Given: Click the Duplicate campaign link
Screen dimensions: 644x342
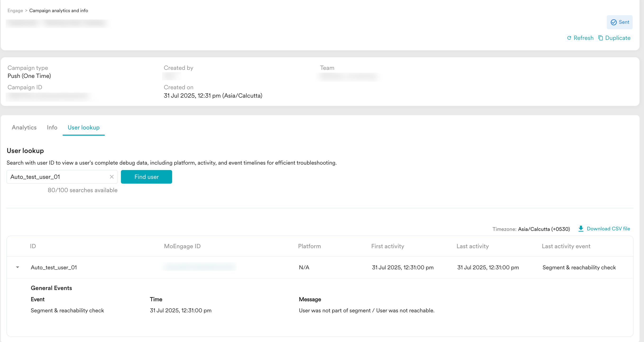Looking at the screenshot, I should (617, 38).
